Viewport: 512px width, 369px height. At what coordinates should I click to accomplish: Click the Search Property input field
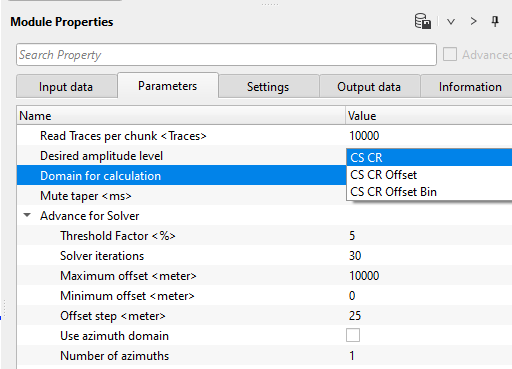click(226, 54)
